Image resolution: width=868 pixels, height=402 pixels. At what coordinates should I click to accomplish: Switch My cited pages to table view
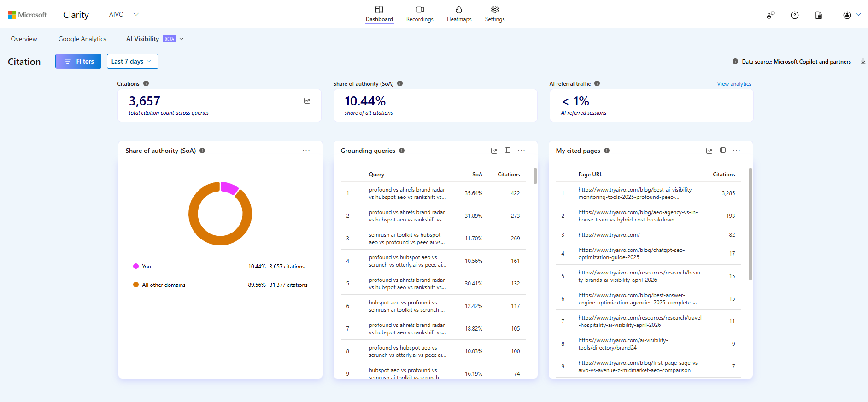[x=723, y=150]
